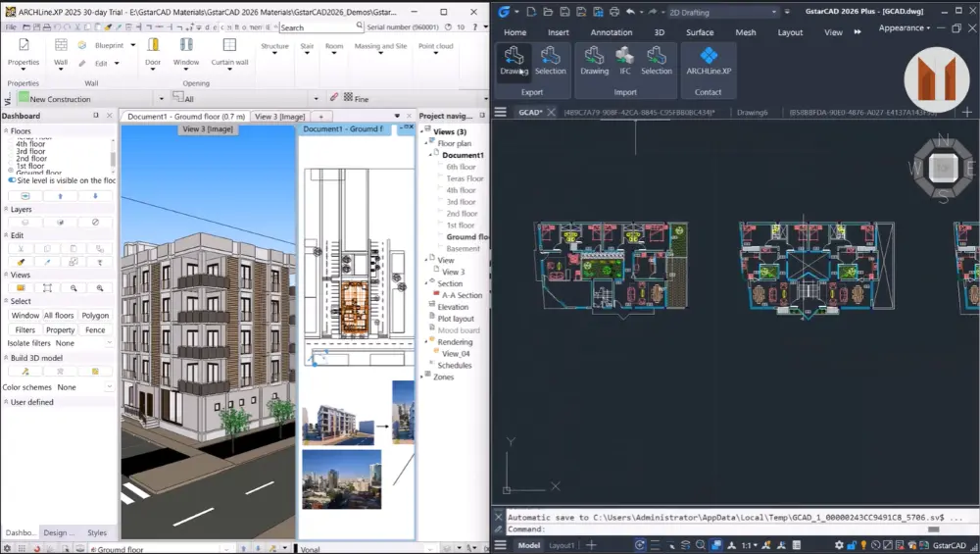
Task: Click the GstarCAD application logo menu
Action: [504, 11]
